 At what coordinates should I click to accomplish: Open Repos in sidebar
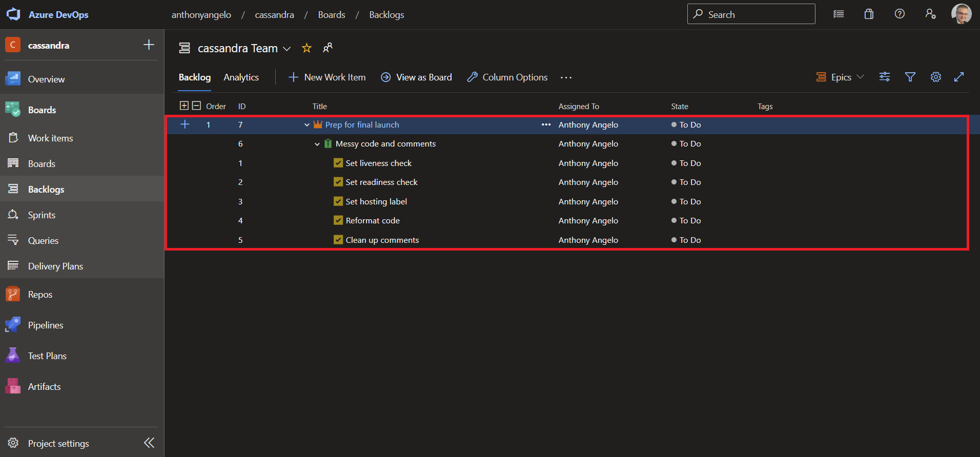click(x=82, y=294)
